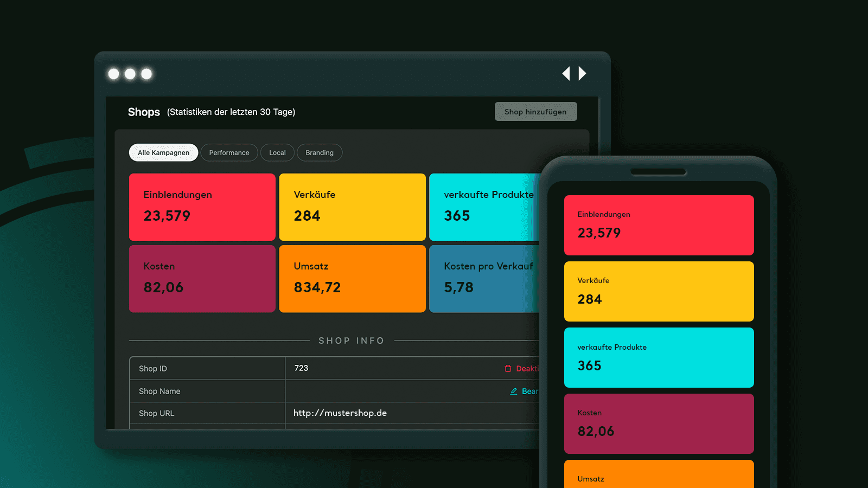The width and height of the screenshot is (868, 488).
Task: Select the Alle Kampagnen filter
Action: [163, 153]
